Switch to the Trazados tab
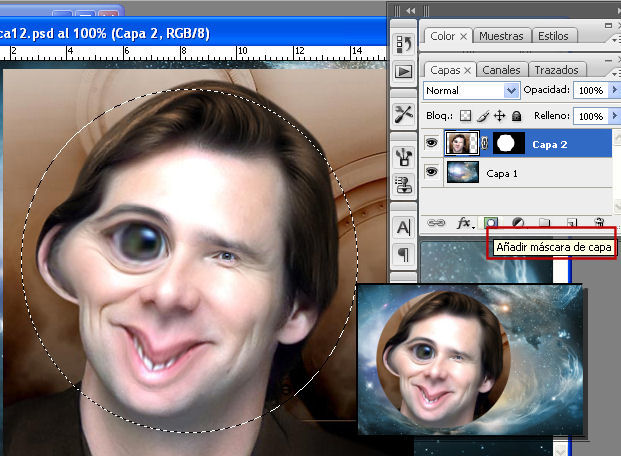 click(556, 70)
